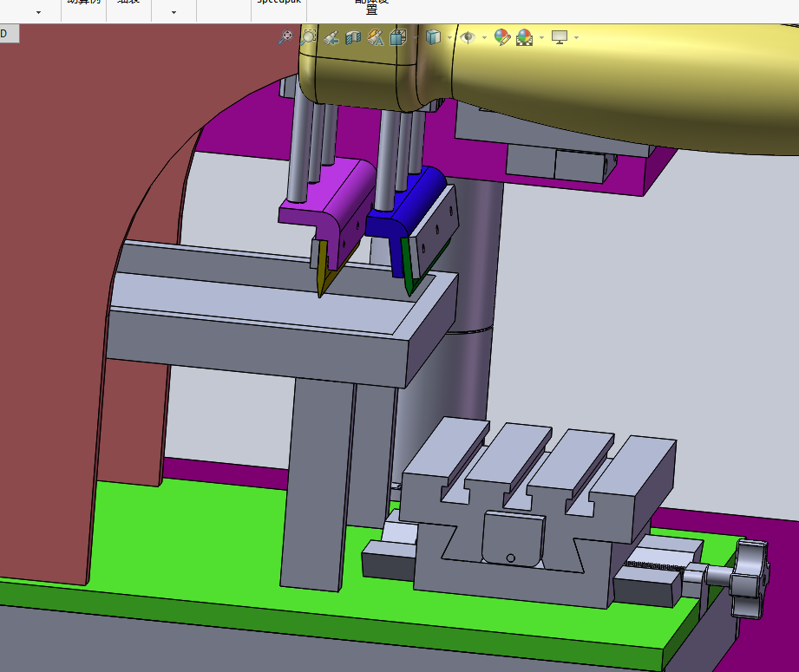Open Edit Appearance color ball icon

coord(502,37)
